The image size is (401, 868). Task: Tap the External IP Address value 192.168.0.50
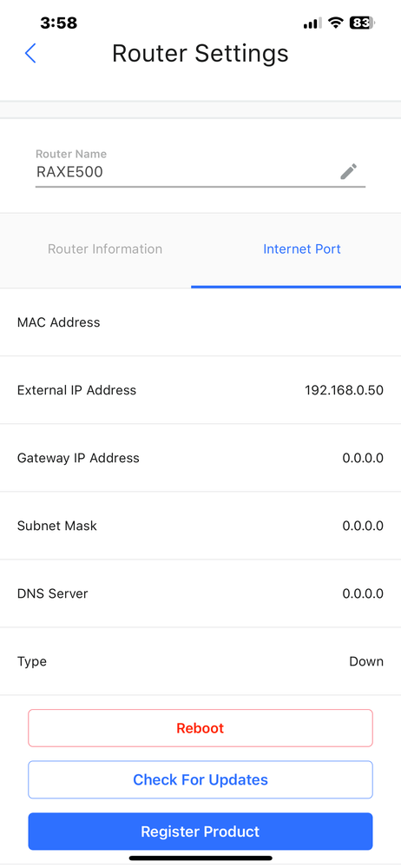click(344, 390)
